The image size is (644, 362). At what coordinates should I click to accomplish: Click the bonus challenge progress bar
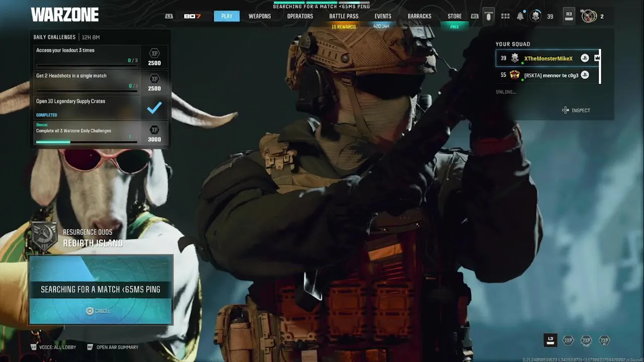87,142
